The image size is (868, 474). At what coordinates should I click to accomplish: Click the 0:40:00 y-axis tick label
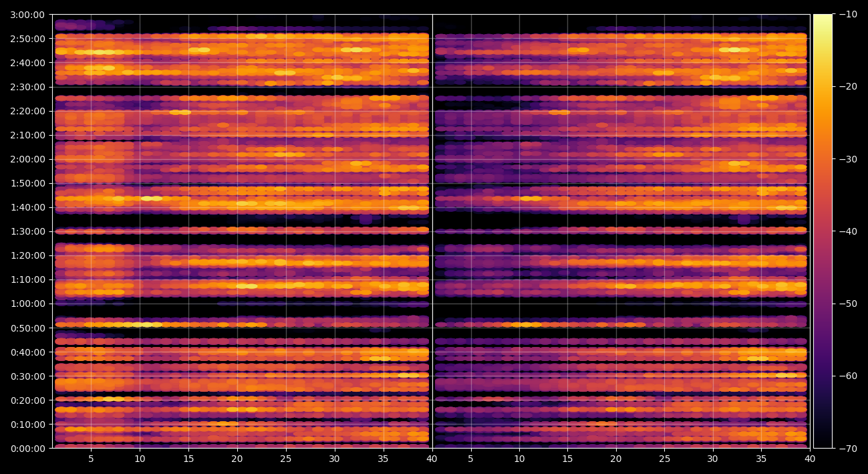click(x=27, y=352)
